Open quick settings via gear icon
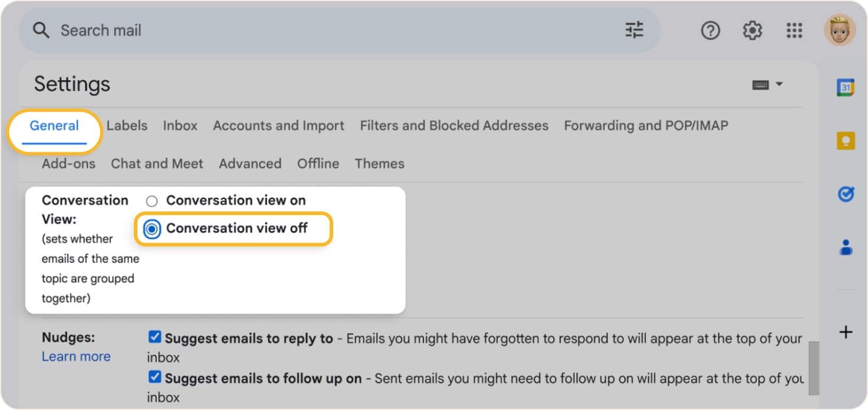The image size is (868, 410). pos(752,30)
